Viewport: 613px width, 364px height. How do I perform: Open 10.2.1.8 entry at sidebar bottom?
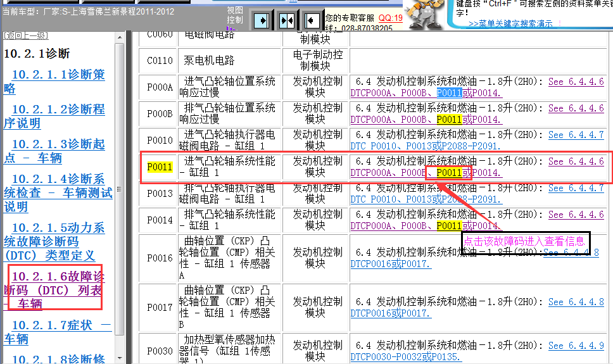point(59,358)
